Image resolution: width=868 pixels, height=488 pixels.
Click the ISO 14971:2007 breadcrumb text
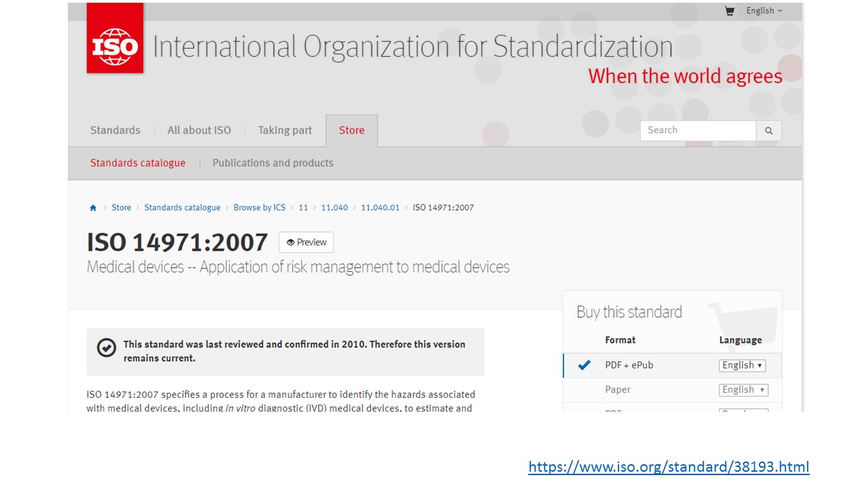[x=443, y=207]
